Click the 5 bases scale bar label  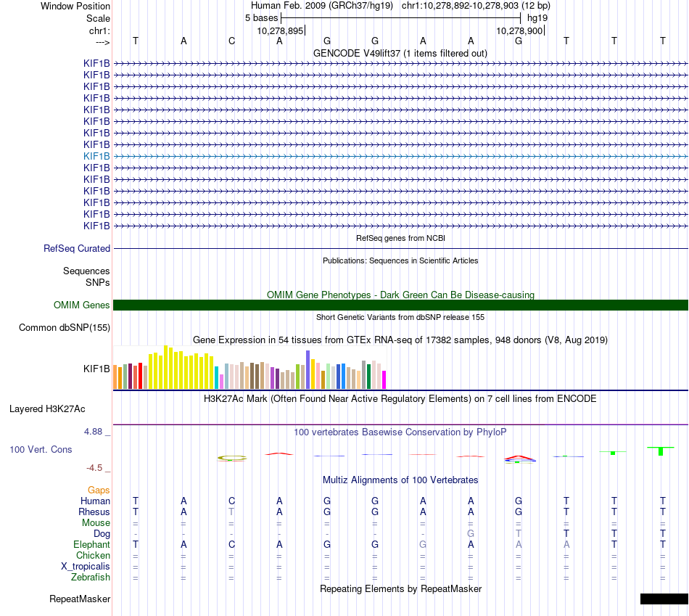pyautogui.click(x=261, y=18)
